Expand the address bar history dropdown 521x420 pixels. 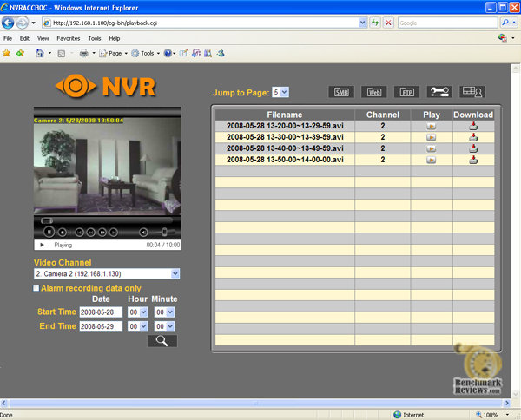pyautogui.click(x=362, y=23)
